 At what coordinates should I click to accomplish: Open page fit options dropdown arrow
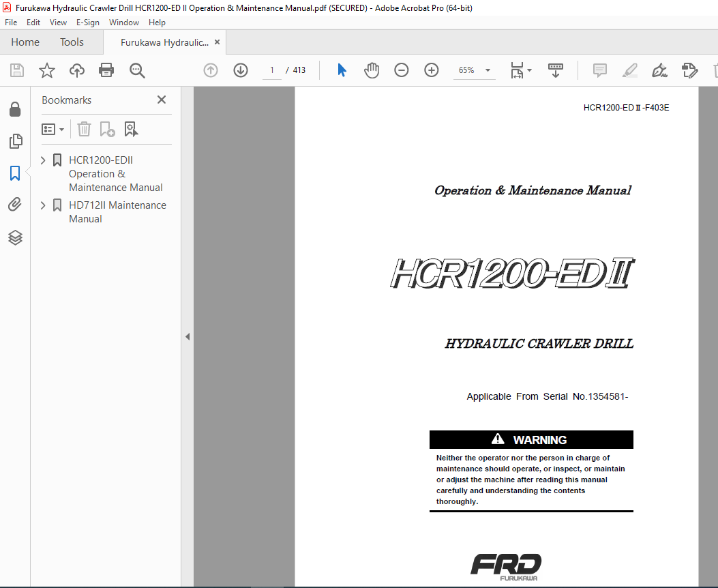[529, 70]
